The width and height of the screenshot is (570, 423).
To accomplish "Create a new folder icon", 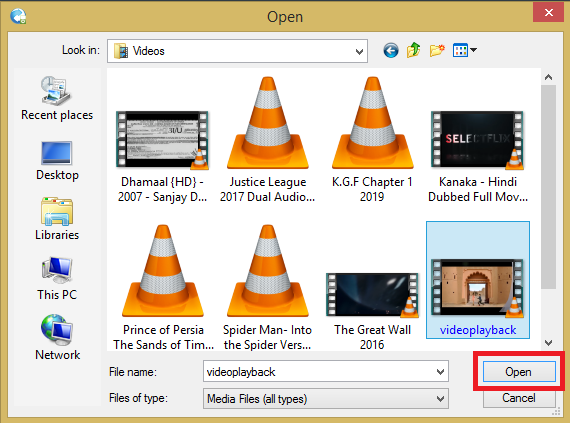I will (437, 51).
